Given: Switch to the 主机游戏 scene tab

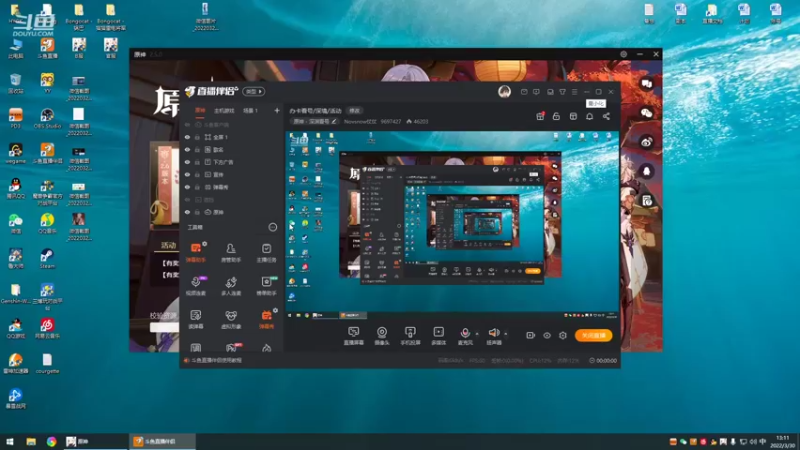Looking at the screenshot, I should click(224, 111).
